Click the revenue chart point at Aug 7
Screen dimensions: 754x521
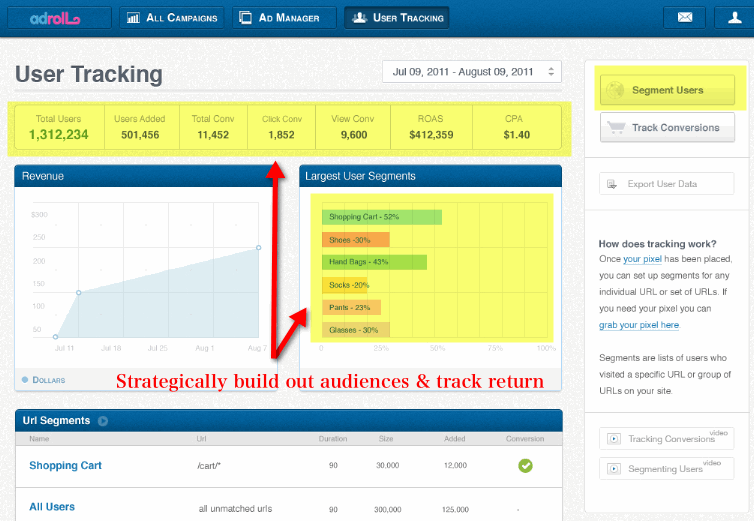point(259,247)
